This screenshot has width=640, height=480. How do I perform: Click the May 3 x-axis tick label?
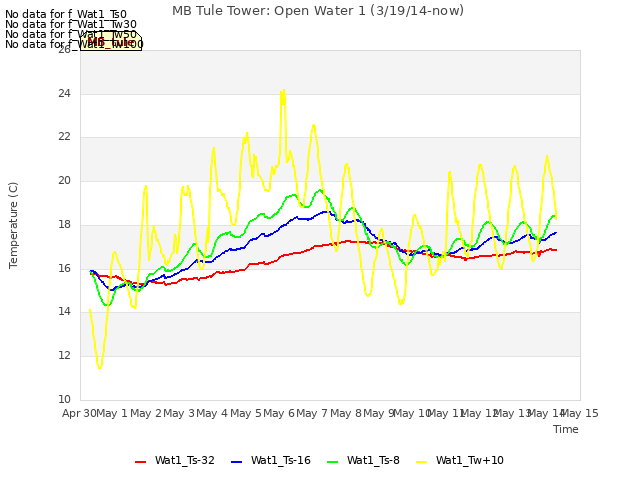179,413
